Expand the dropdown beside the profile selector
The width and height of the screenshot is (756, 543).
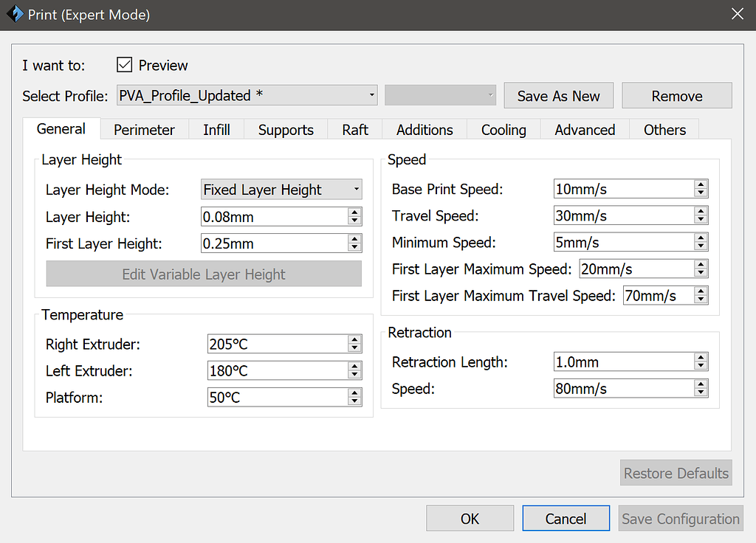click(490, 95)
